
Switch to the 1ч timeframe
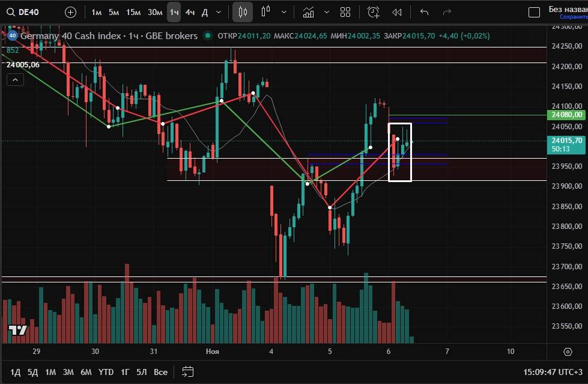click(x=174, y=12)
